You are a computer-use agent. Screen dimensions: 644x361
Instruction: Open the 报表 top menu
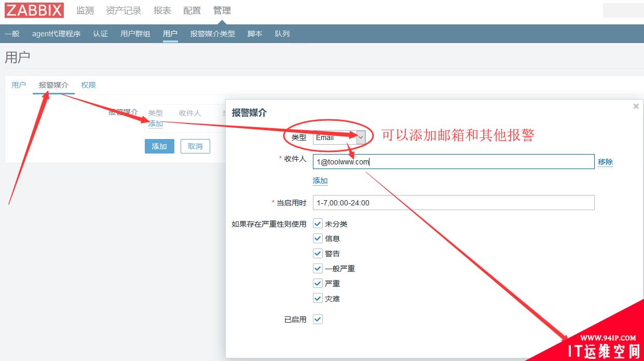(162, 10)
